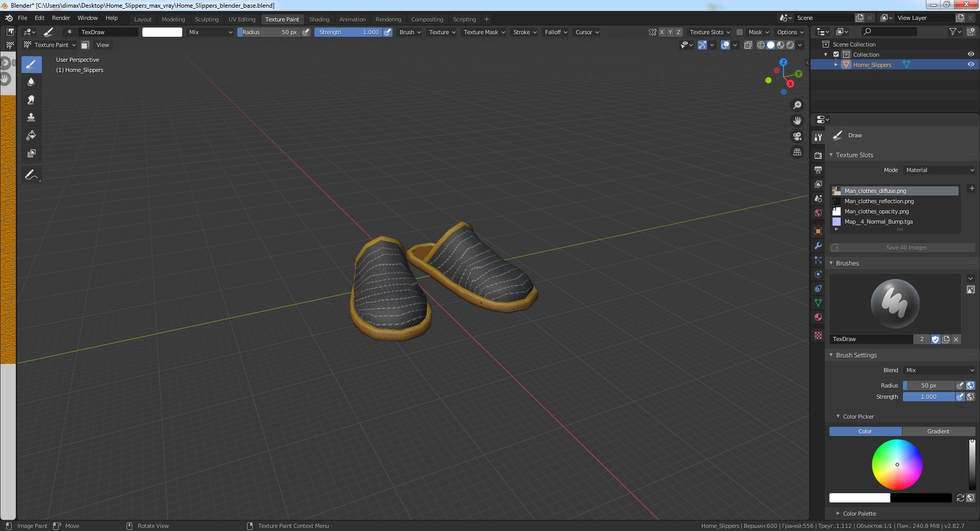
Task: Open the Stroke dropdown
Action: (525, 32)
